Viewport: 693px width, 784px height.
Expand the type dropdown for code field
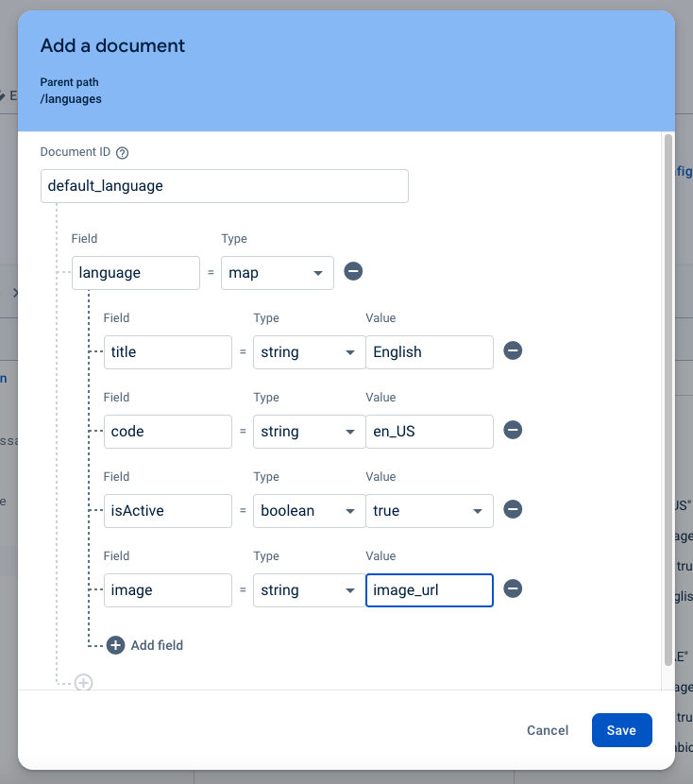(309, 432)
